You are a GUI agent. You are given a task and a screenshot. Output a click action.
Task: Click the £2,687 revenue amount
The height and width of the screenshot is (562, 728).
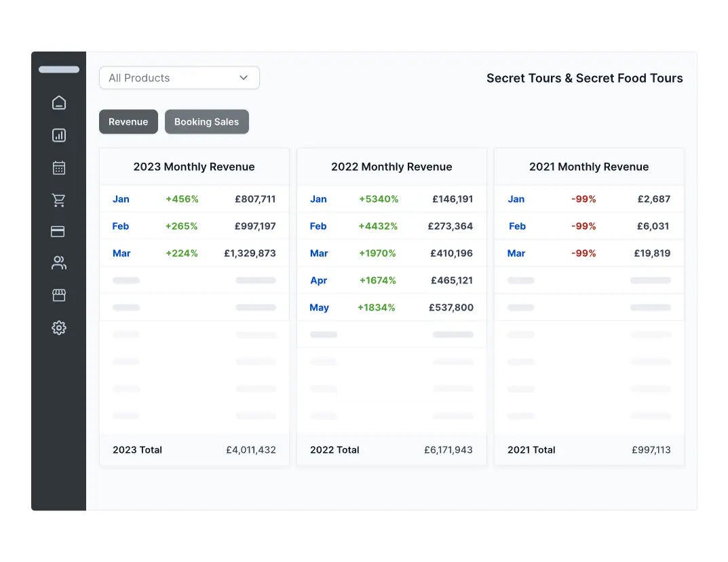click(x=654, y=199)
